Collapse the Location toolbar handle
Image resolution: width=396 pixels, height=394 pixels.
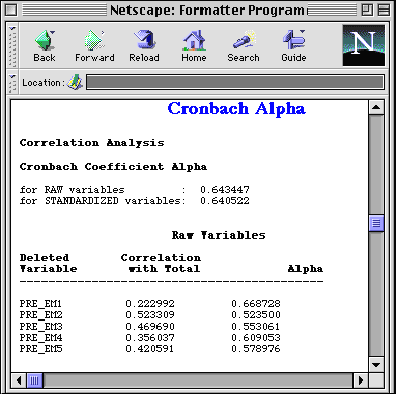(13, 82)
